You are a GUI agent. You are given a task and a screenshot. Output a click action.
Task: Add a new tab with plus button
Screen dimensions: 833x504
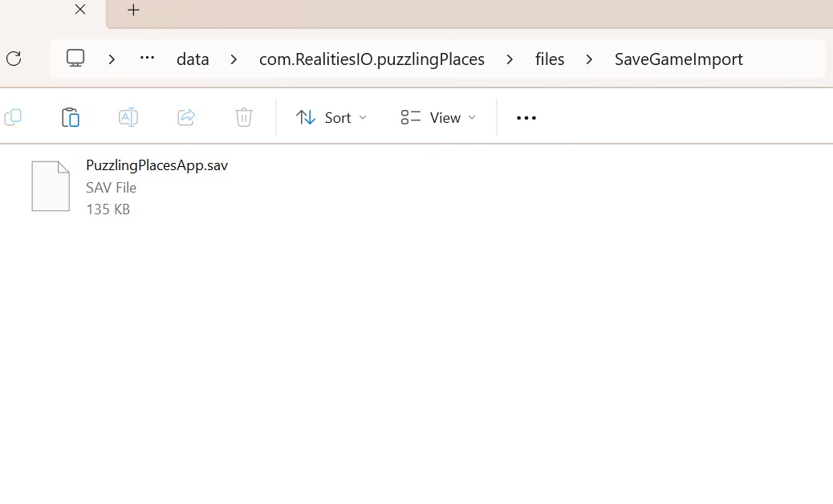[x=133, y=10]
